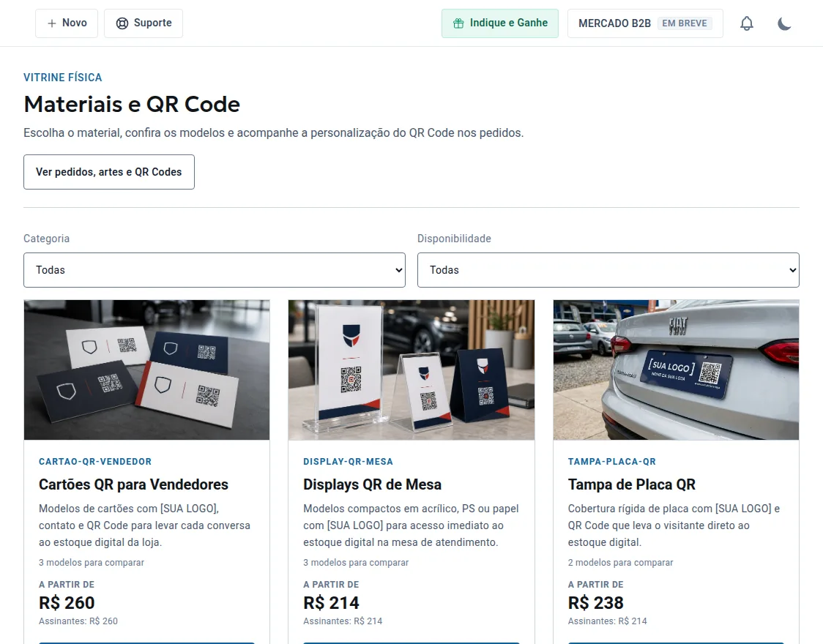This screenshot has height=644, width=823.
Task: Open Displays QR de Mesa product image
Action: click(411, 370)
